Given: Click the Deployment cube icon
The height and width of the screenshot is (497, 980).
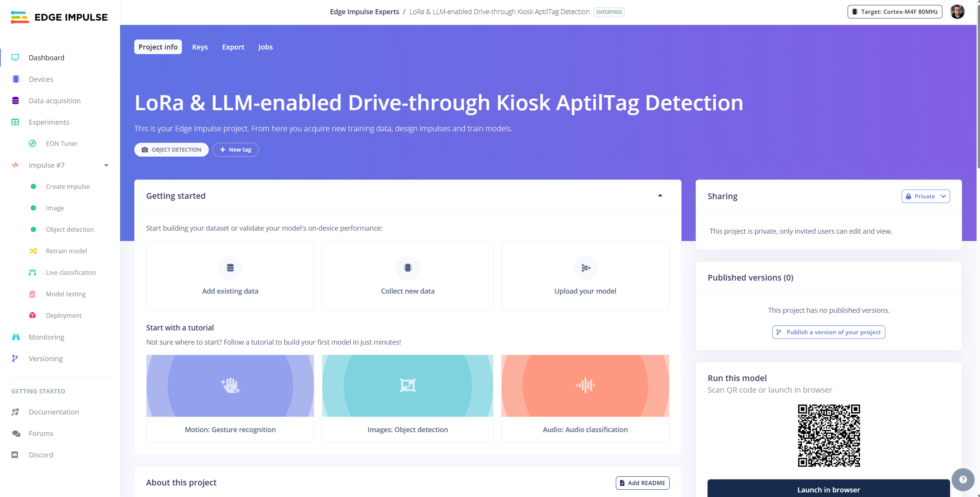Looking at the screenshot, I should click(33, 315).
